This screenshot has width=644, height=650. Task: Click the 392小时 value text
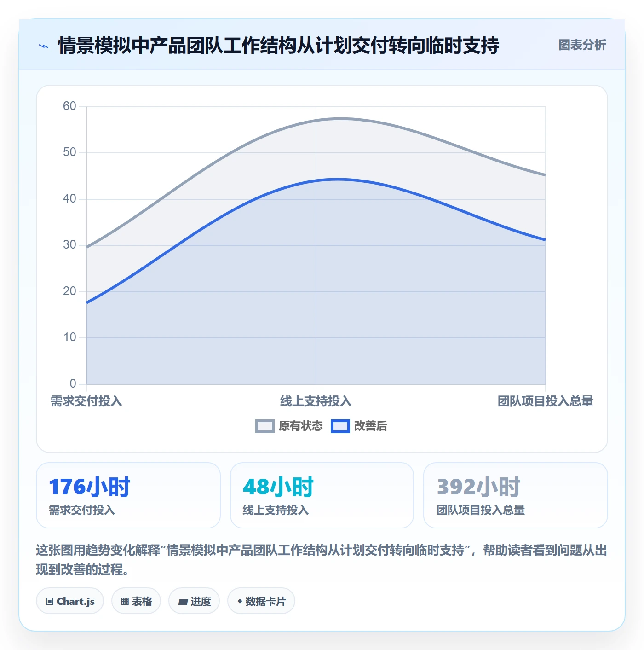(x=478, y=487)
